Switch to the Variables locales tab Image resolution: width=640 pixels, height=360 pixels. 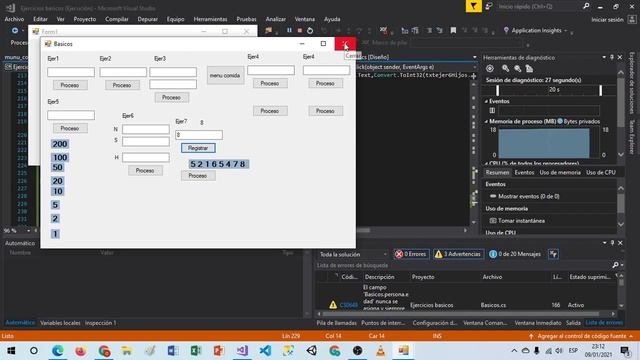click(x=60, y=323)
